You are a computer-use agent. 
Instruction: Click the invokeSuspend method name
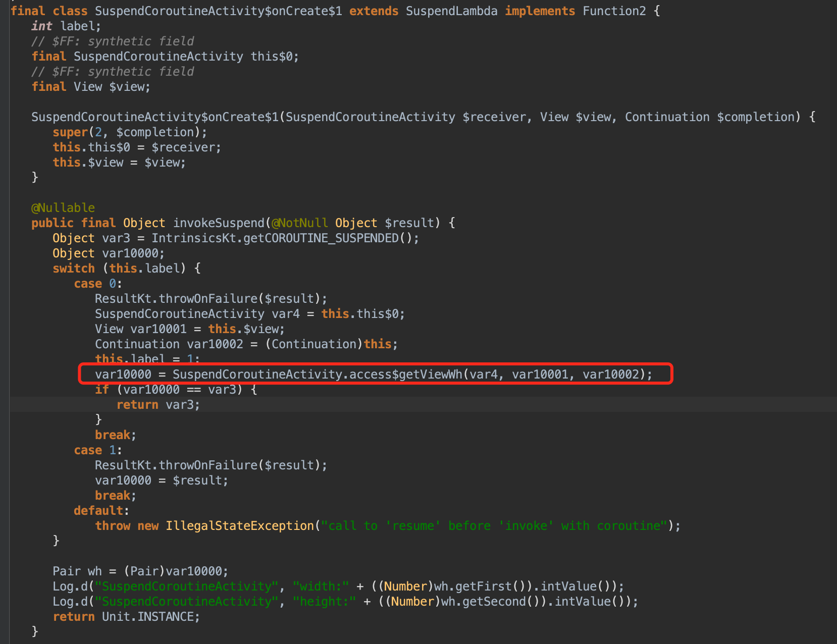219,223
